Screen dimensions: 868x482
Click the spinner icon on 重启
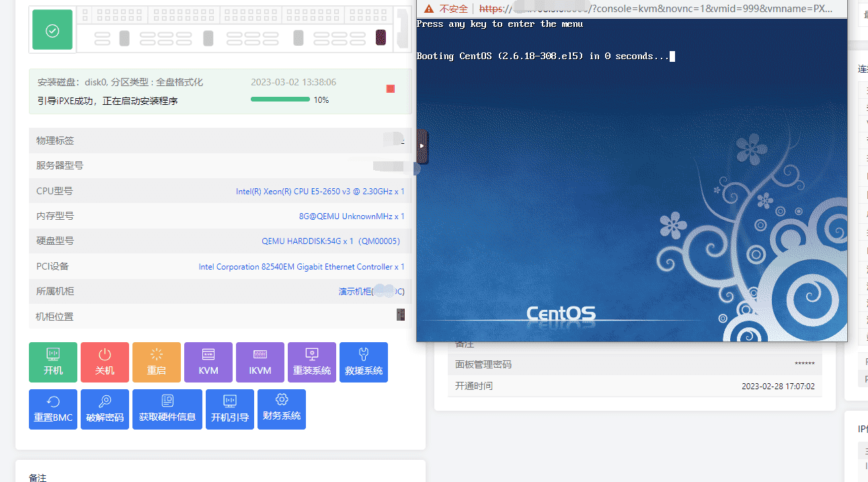(x=157, y=354)
